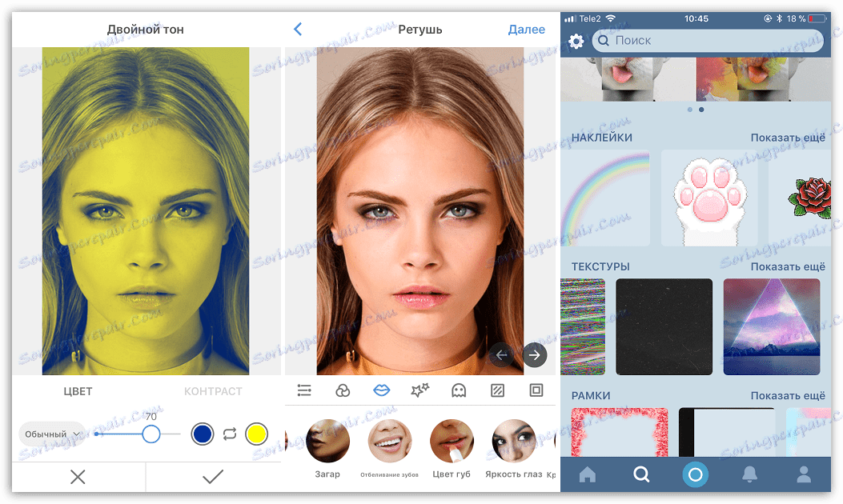Select the triangle galaxy texture

[772, 326]
